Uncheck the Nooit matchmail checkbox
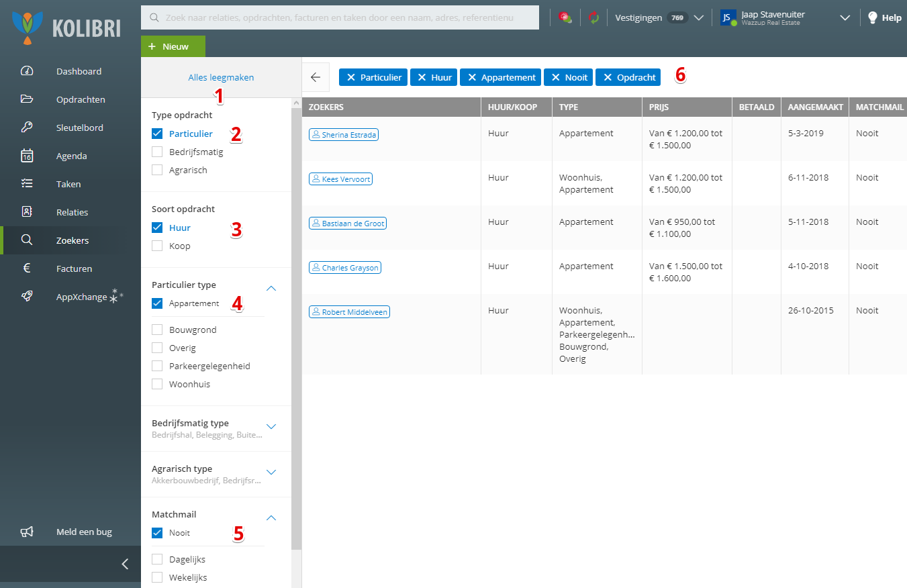Screen dimensions: 907x588 click(x=157, y=533)
